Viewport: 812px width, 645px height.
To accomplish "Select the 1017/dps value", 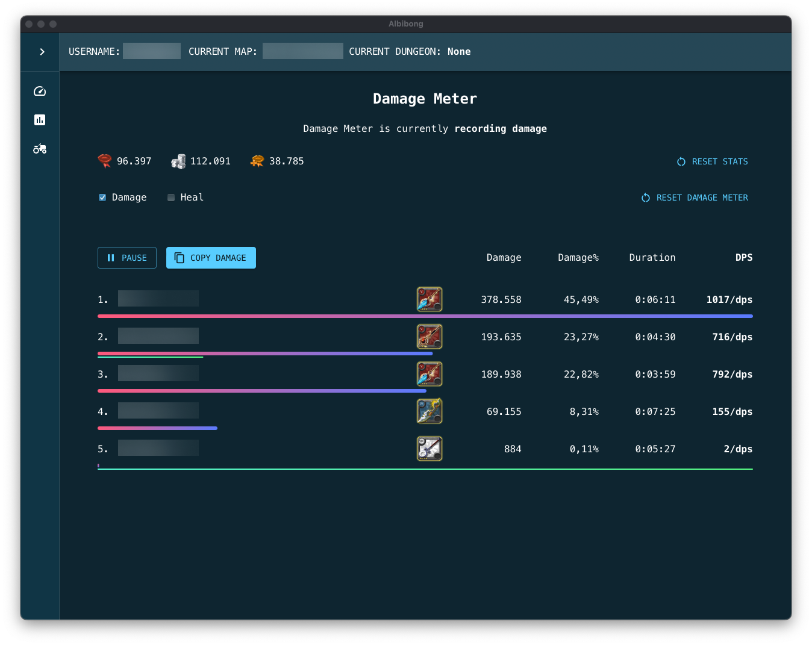I will click(729, 300).
